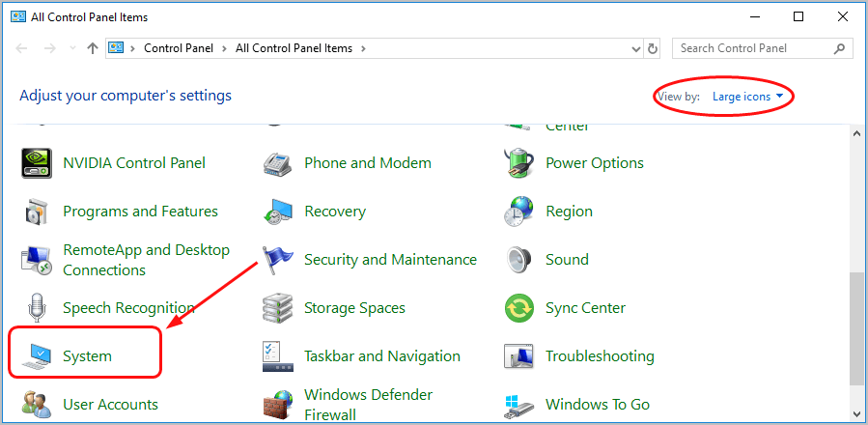The width and height of the screenshot is (868, 425).
Task: Expand chevron before Control Panel breadcrumb
Action: point(132,48)
